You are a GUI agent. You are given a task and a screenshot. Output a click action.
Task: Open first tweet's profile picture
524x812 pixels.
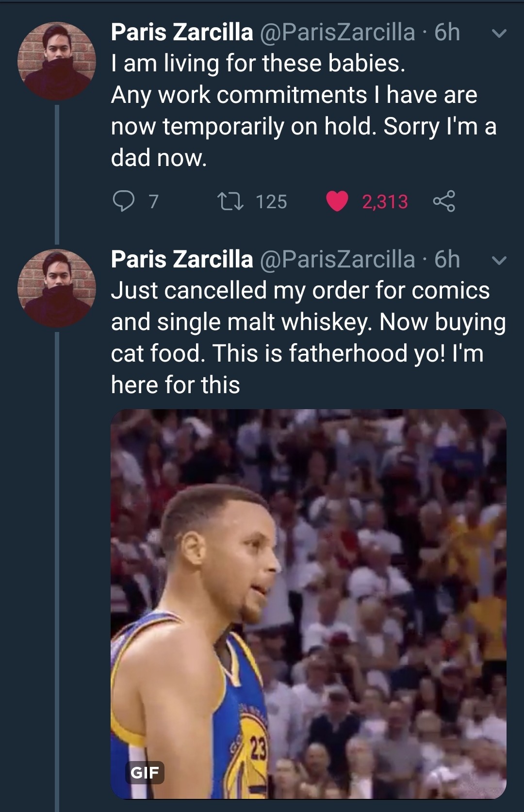[x=57, y=61]
